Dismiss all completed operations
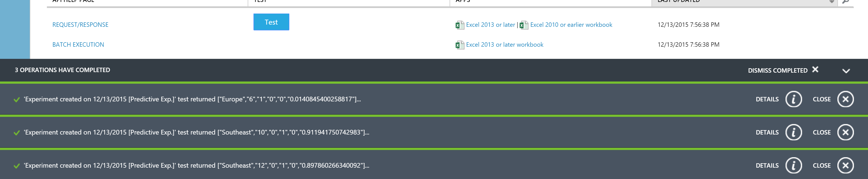 point(778,70)
